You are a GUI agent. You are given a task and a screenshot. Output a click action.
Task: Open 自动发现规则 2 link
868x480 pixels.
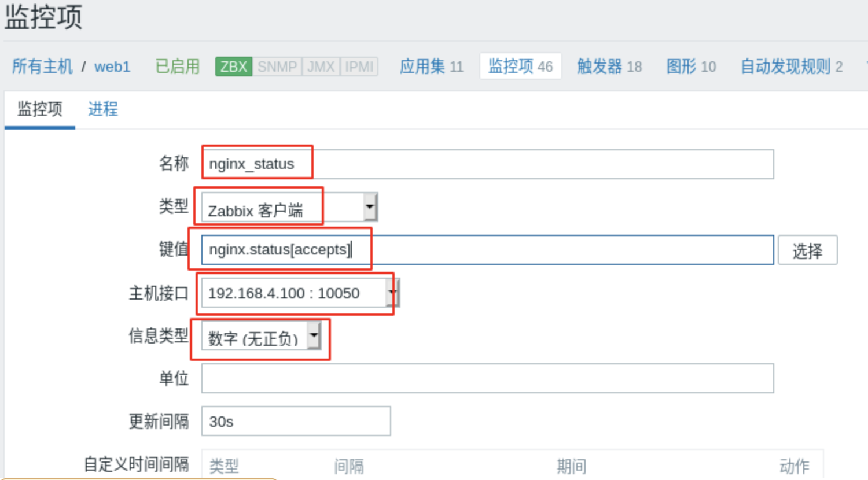(x=792, y=67)
